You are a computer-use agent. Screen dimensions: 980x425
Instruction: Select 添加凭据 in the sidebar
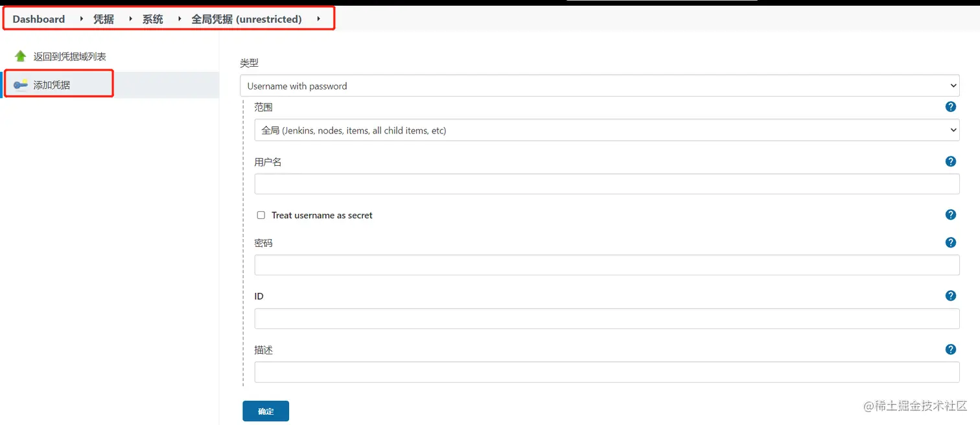pos(52,84)
